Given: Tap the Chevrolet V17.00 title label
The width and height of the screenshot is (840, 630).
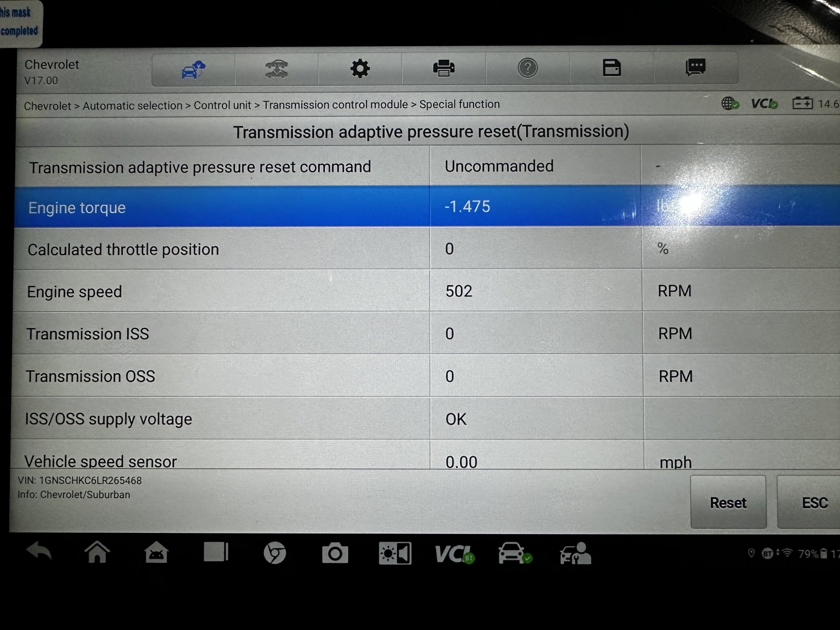Looking at the screenshot, I should click(51, 72).
